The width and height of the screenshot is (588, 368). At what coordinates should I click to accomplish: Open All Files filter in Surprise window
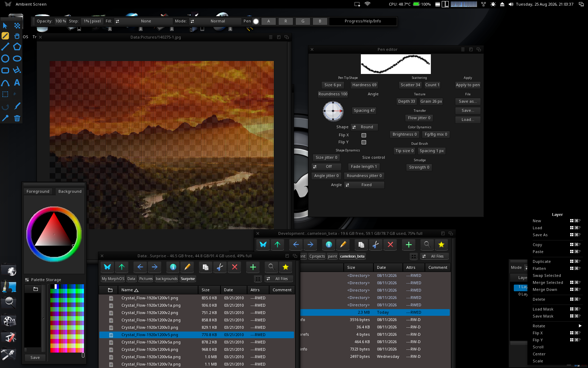click(x=279, y=279)
